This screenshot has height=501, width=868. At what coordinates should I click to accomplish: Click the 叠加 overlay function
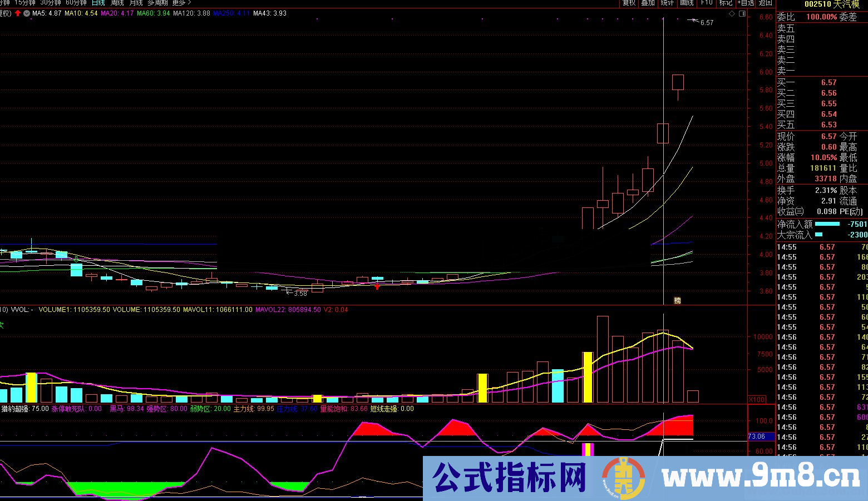pyautogui.click(x=648, y=3)
